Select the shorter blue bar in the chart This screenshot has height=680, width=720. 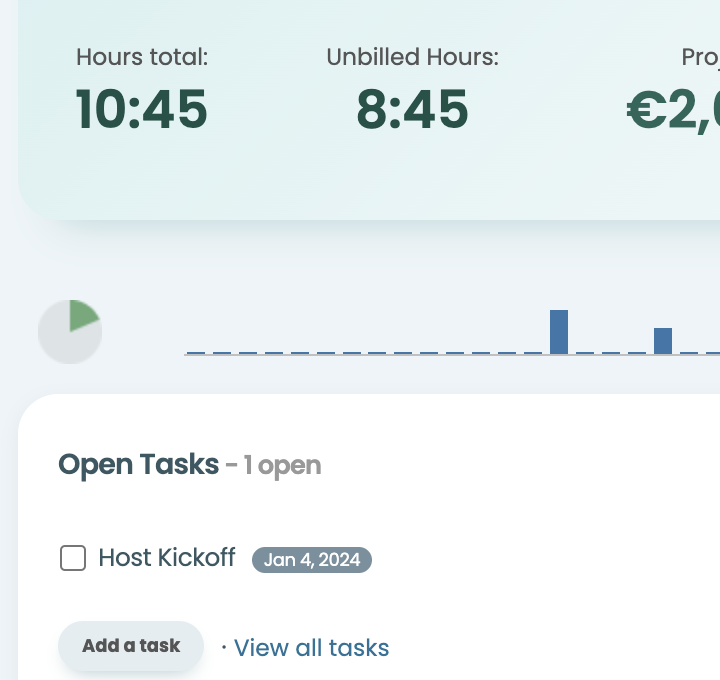click(x=663, y=341)
